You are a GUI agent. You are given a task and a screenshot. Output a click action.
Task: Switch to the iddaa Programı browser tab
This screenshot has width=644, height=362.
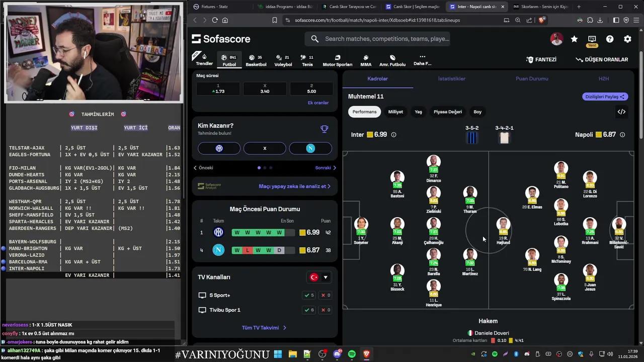[x=285, y=7]
